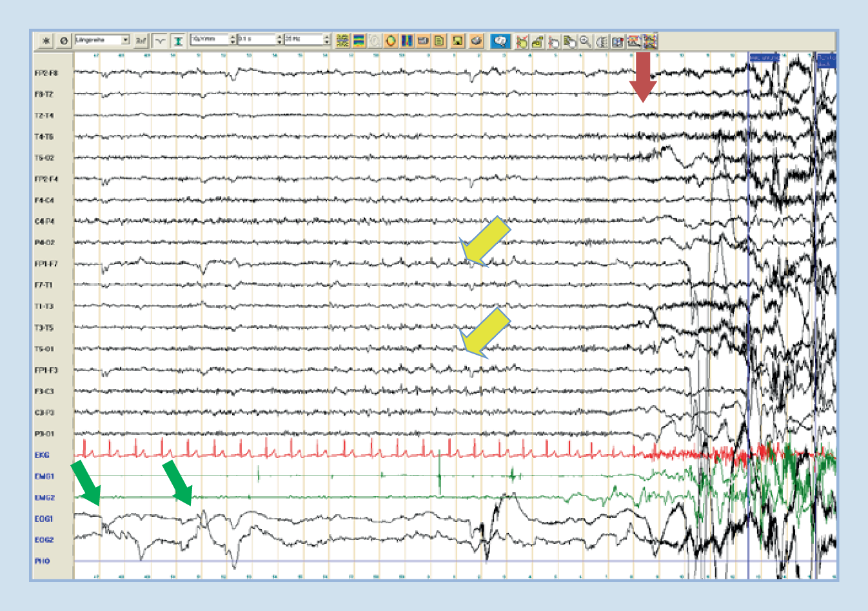This screenshot has height=611, width=868.
Task: Click the last multicolor grid icon
Action: [650, 42]
